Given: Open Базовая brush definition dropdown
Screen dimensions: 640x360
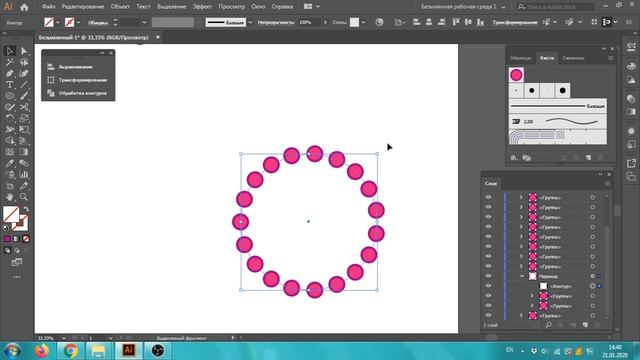Looking at the screenshot, I should click(x=250, y=22).
